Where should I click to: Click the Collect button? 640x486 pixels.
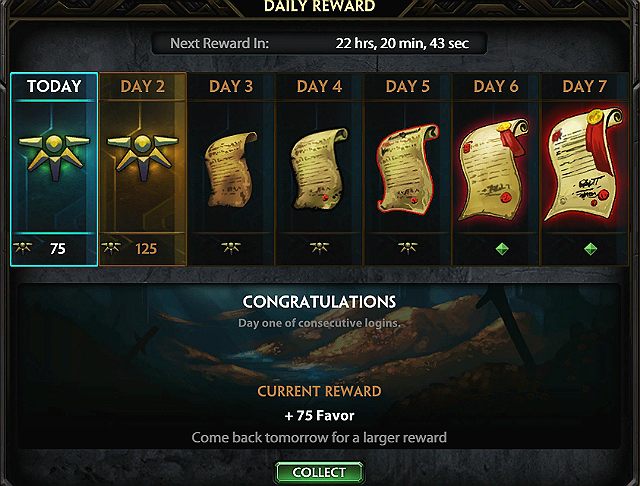click(319, 472)
